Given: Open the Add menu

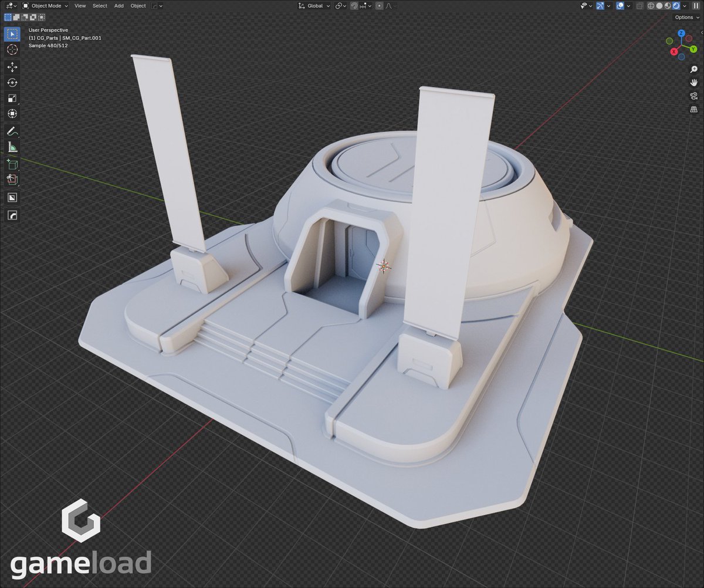Looking at the screenshot, I should pyautogui.click(x=119, y=6).
